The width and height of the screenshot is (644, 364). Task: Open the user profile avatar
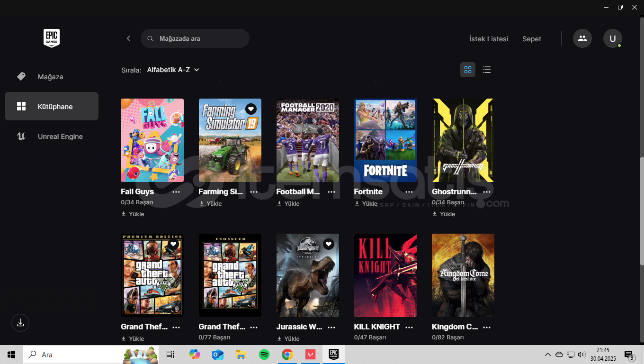pos(612,38)
